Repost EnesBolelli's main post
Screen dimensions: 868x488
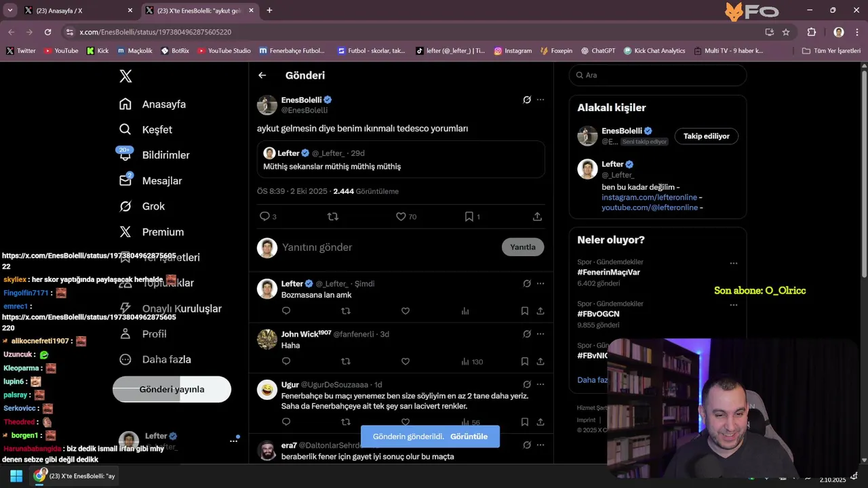[333, 216]
